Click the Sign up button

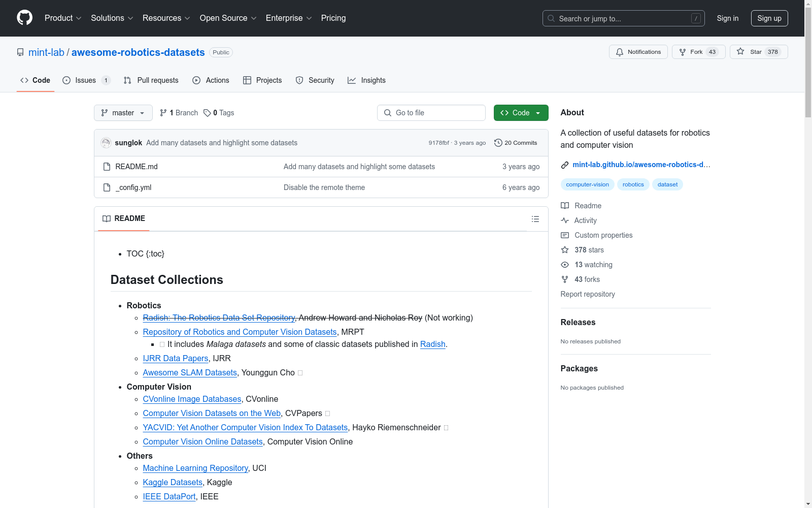click(769, 18)
